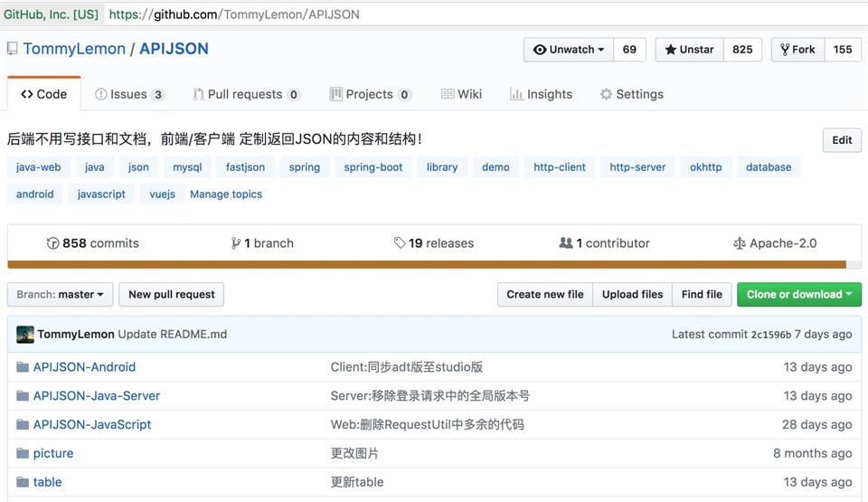This screenshot has height=502, width=868.
Task: Click the okhttp topic tag
Action: tap(706, 166)
